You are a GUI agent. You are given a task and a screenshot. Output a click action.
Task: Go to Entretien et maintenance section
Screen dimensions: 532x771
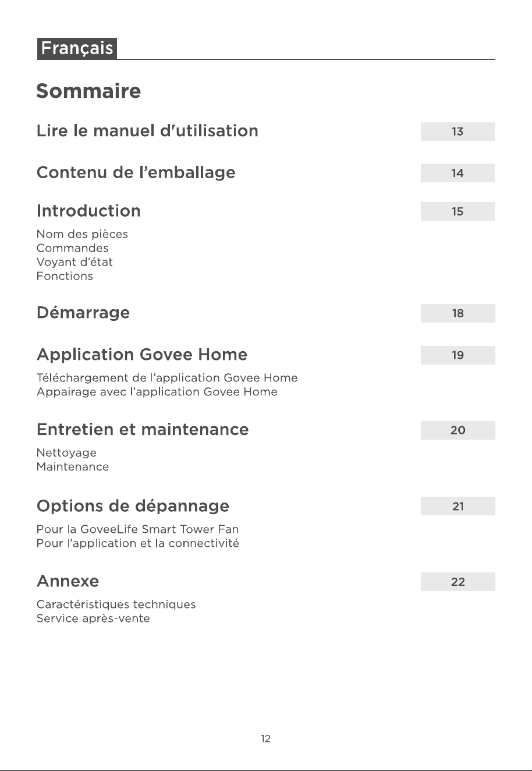tap(143, 430)
